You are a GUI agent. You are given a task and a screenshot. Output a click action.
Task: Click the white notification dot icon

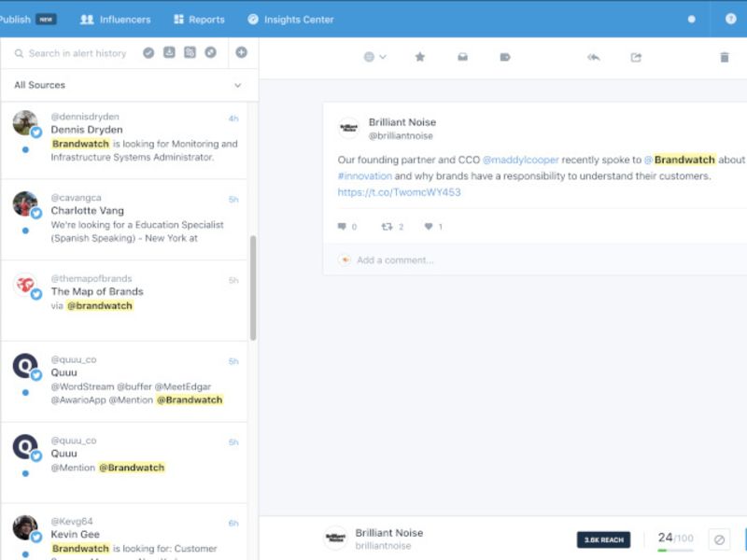pos(691,20)
